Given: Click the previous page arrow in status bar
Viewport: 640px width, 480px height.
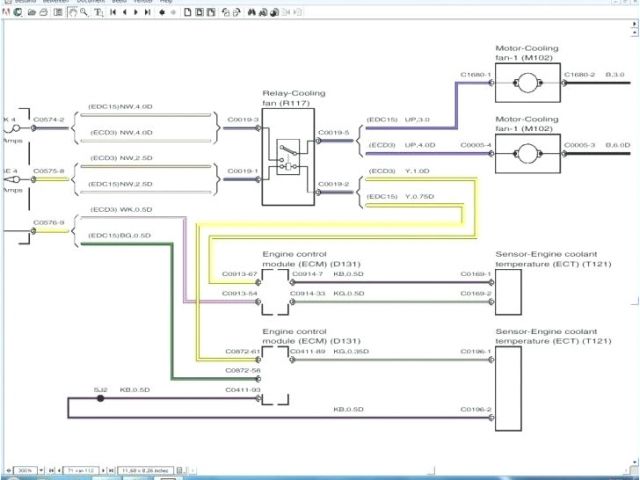Looking at the screenshot, I should point(62,469).
